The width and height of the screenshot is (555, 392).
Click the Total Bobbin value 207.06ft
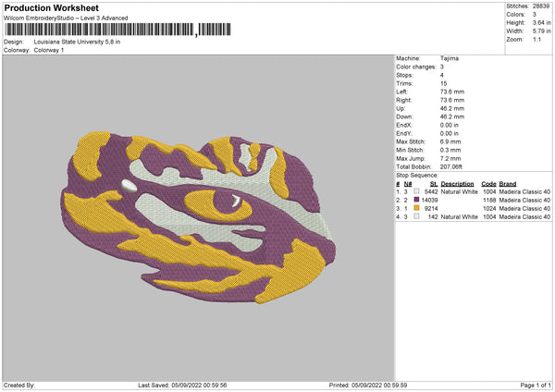click(451, 166)
